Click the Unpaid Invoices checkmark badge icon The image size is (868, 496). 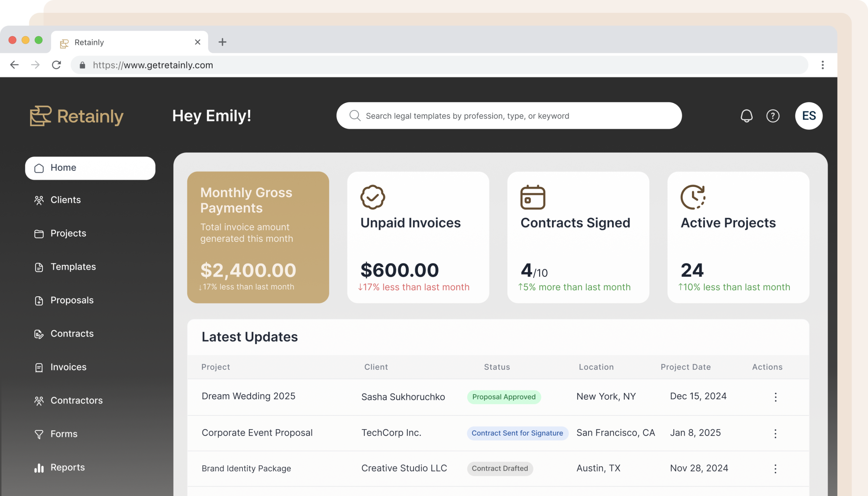tap(372, 197)
